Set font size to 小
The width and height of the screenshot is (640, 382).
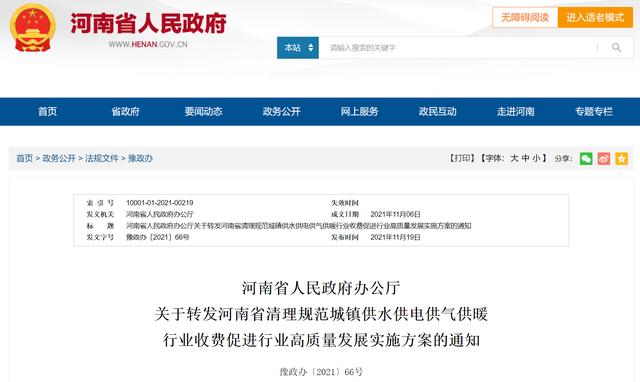click(537, 158)
